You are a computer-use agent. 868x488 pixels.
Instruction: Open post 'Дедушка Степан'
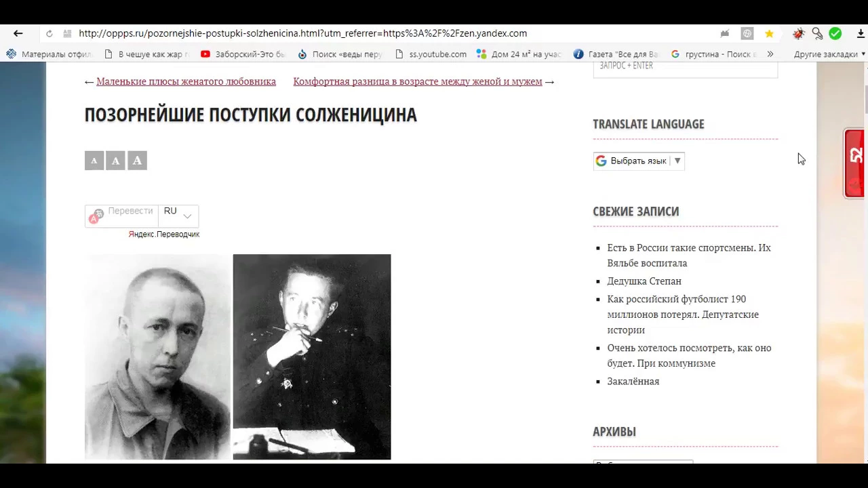pos(644,281)
